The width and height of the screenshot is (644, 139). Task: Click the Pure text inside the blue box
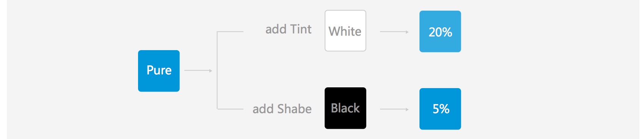click(x=159, y=70)
